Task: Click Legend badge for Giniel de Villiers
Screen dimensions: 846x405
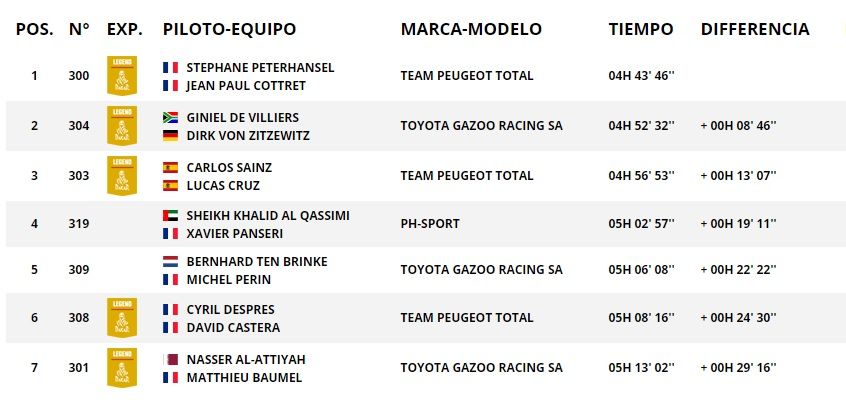Action: point(121,126)
